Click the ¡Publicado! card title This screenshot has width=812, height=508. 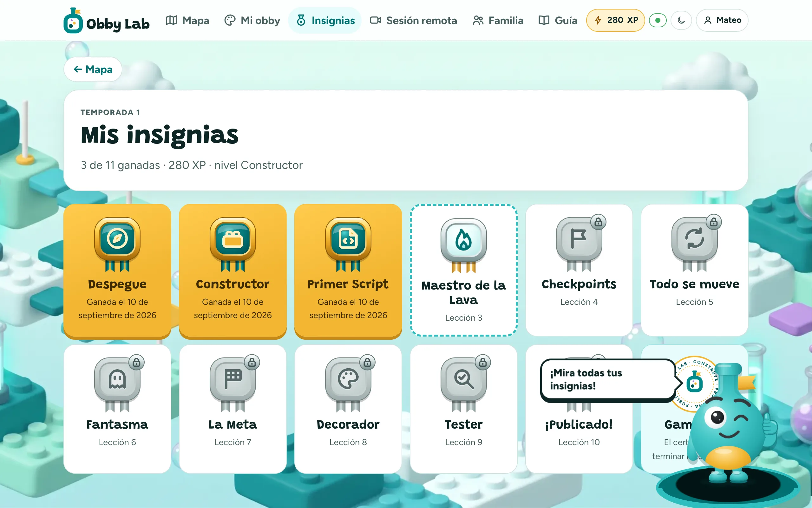[x=579, y=425]
